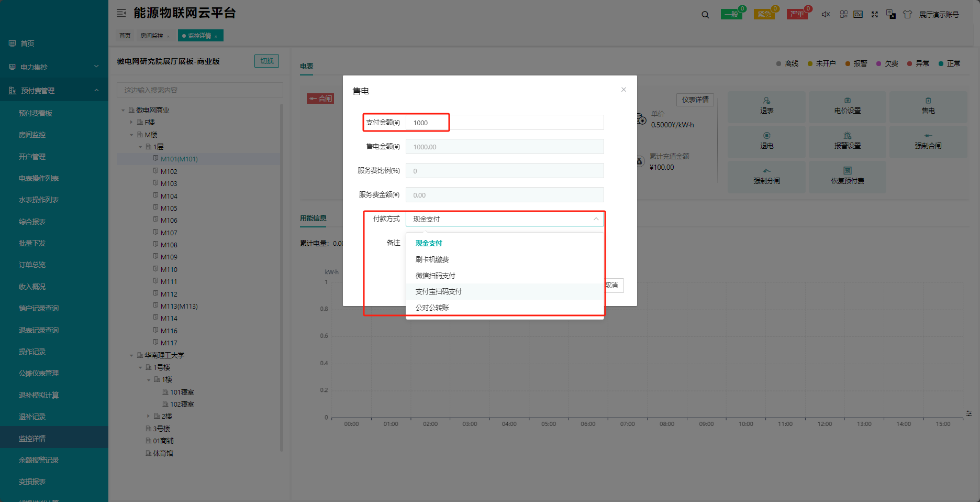Screen dimensions: 980x502
Task: Click the 切换 button
Action: pyautogui.click(x=266, y=61)
